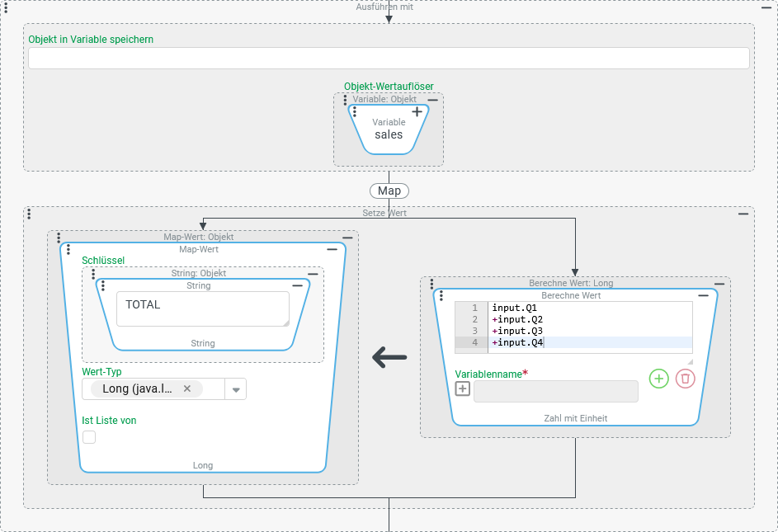Screen dimensions: 778x532
Task: Click the green add button in Berechne Wert
Action: (658, 379)
